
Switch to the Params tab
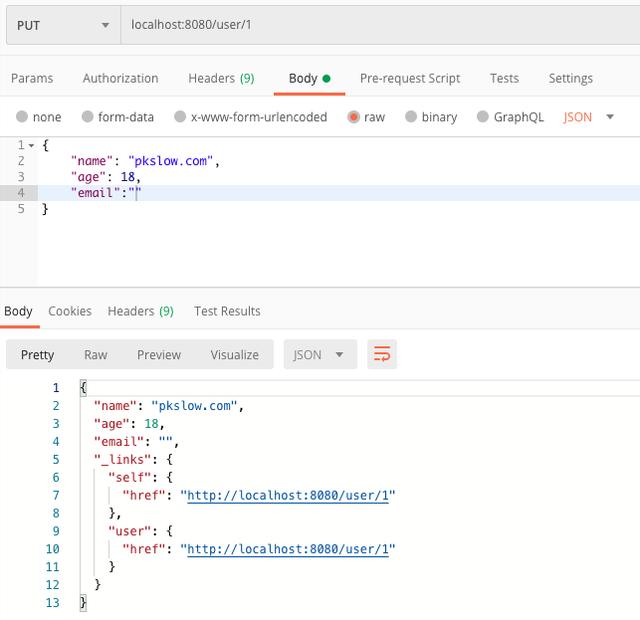coord(32,78)
